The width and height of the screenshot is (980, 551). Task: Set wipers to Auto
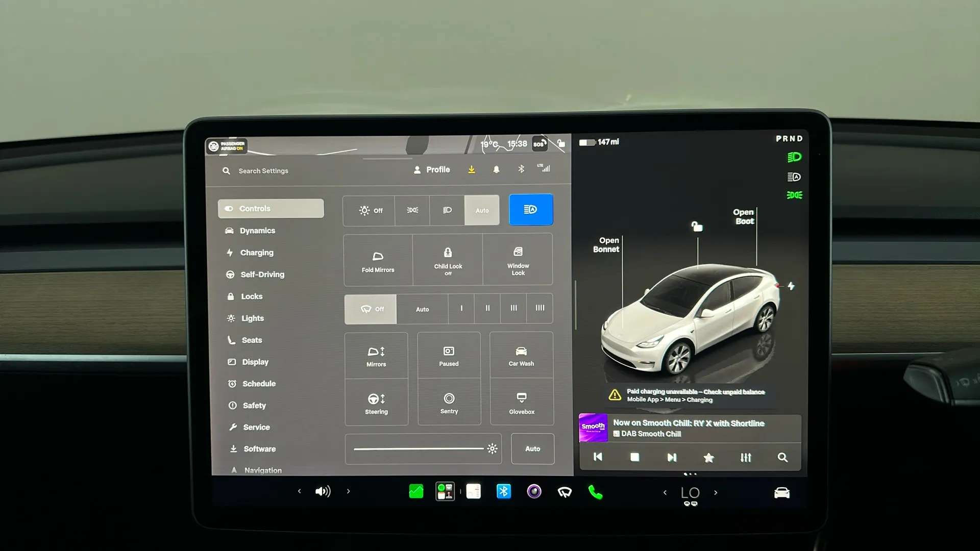point(422,309)
